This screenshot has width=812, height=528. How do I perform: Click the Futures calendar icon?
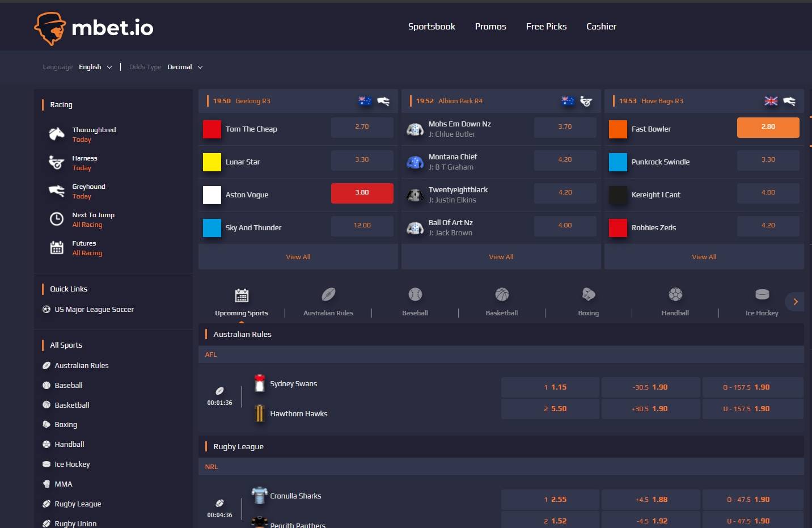[x=57, y=247]
